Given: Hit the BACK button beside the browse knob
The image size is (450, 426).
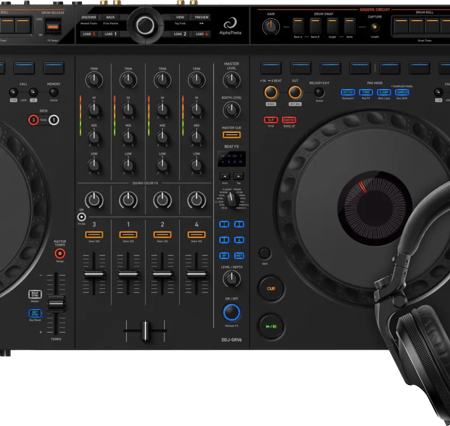Looking at the screenshot, I should [110, 17].
